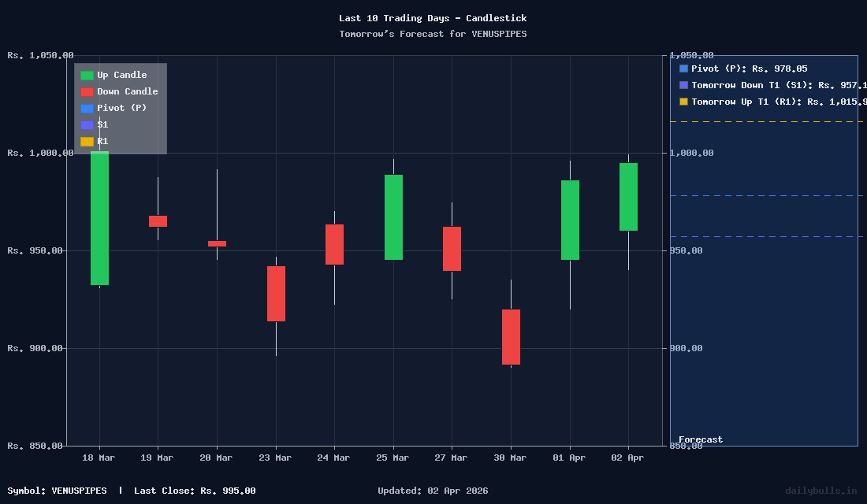The width and height of the screenshot is (867, 504).
Task: Click the chart title Last 10 Trading Days
Action: tap(433, 18)
